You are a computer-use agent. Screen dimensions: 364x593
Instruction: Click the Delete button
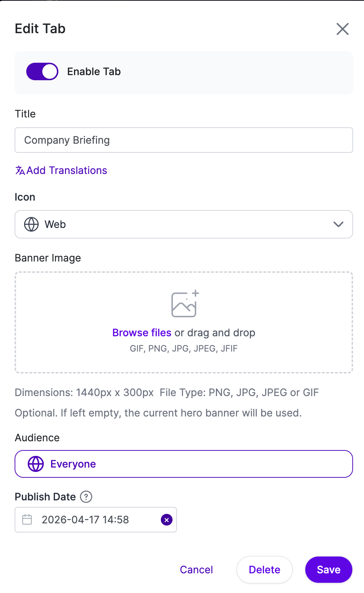pos(264,570)
